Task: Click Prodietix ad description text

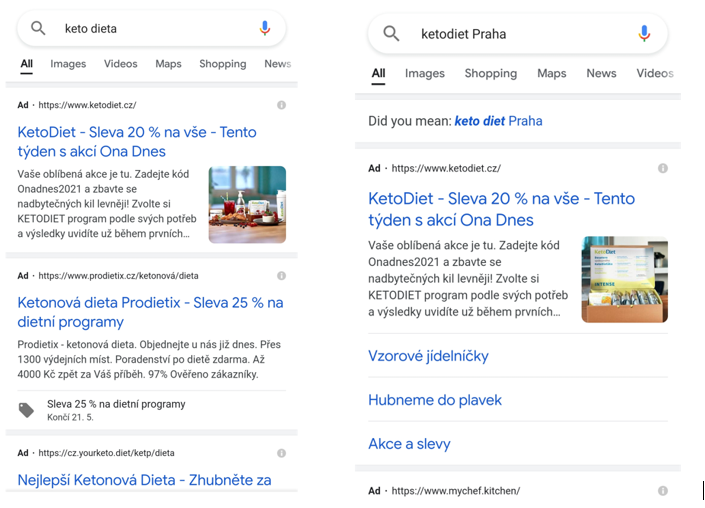Action: (149, 359)
